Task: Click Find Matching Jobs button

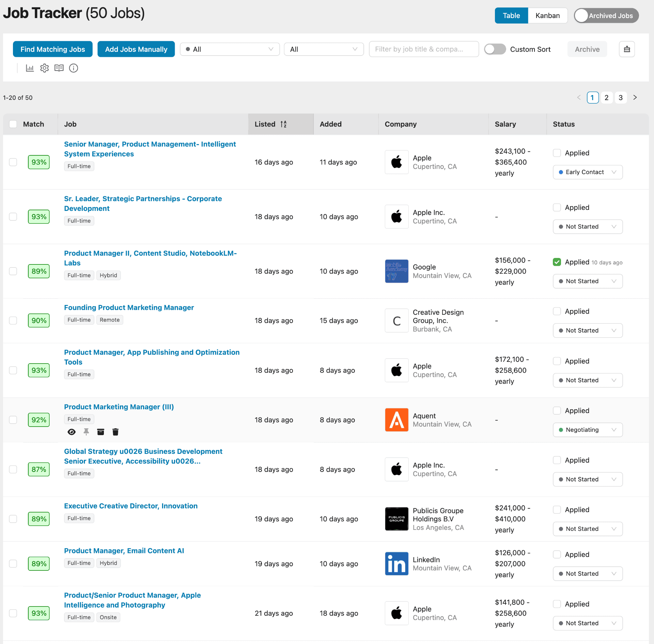Action: 53,49
